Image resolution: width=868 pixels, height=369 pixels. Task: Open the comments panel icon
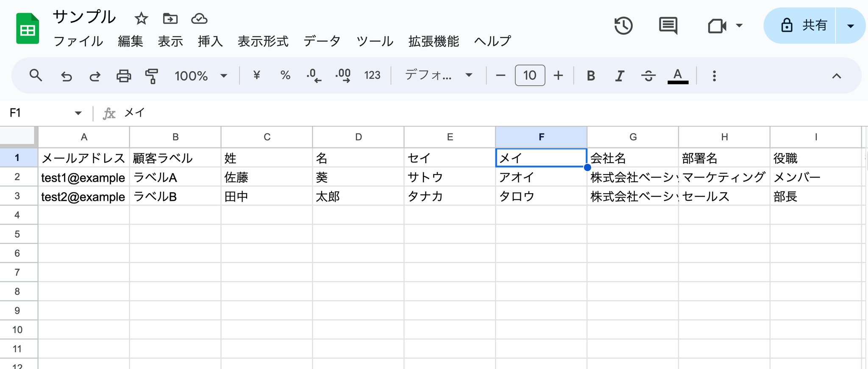coord(668,26)
